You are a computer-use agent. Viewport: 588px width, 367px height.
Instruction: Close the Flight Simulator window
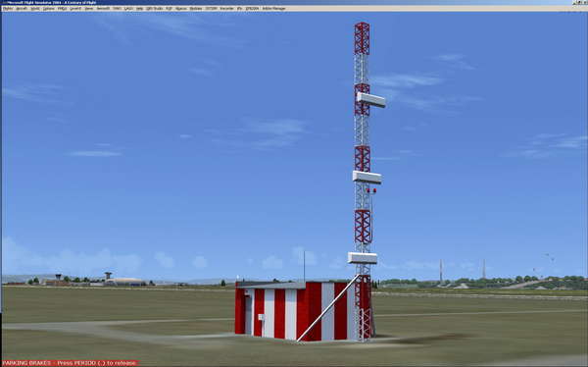(x=585, y=2)
